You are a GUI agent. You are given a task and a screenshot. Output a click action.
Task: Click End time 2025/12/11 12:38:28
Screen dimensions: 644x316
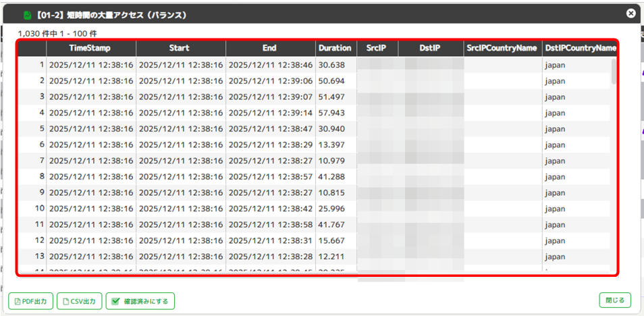point(271,257)
